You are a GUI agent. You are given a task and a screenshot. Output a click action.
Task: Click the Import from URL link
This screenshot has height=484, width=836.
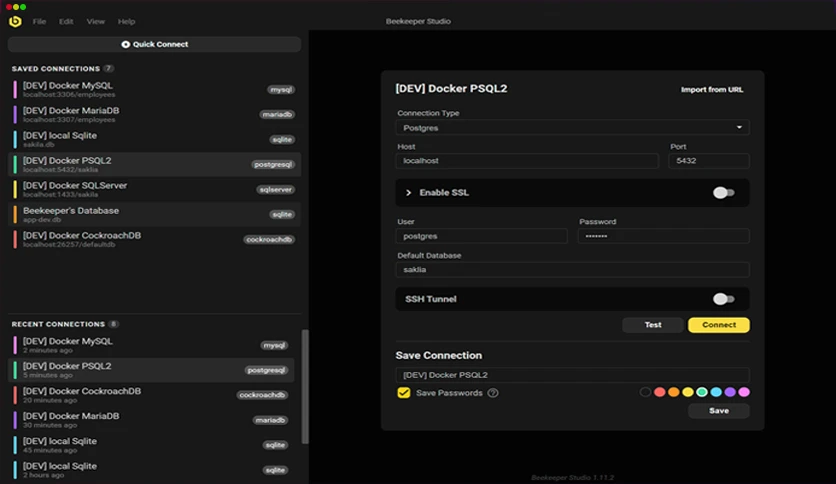712,90
